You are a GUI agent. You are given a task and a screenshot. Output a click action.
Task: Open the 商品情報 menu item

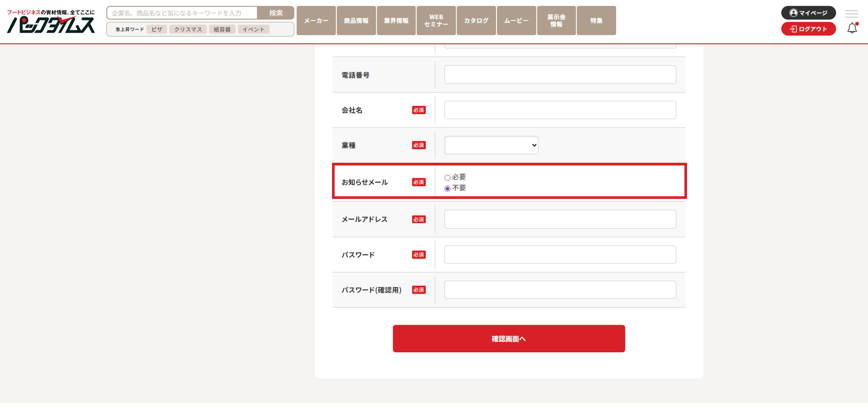pyautogui.click(x=356, y=20)
